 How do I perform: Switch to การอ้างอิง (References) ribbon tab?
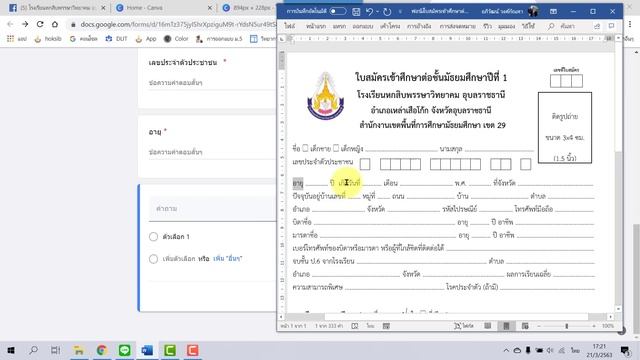coord(419,26)
